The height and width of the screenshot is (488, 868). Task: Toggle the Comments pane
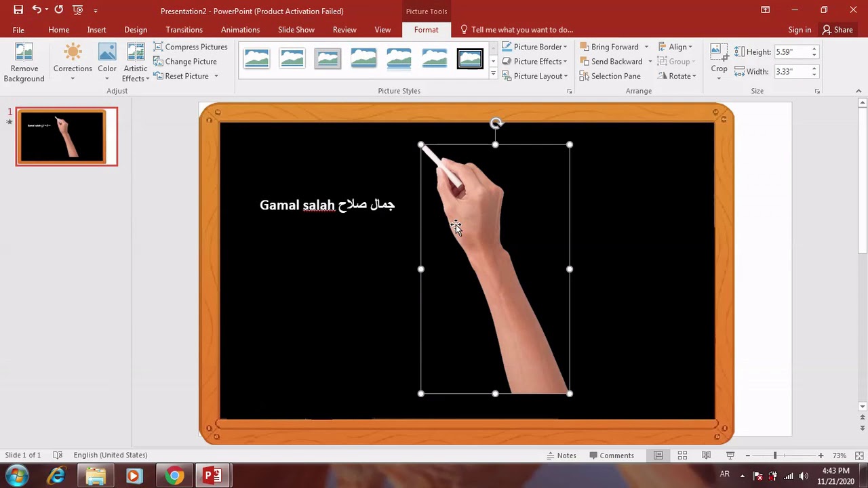tap(612, 455)
